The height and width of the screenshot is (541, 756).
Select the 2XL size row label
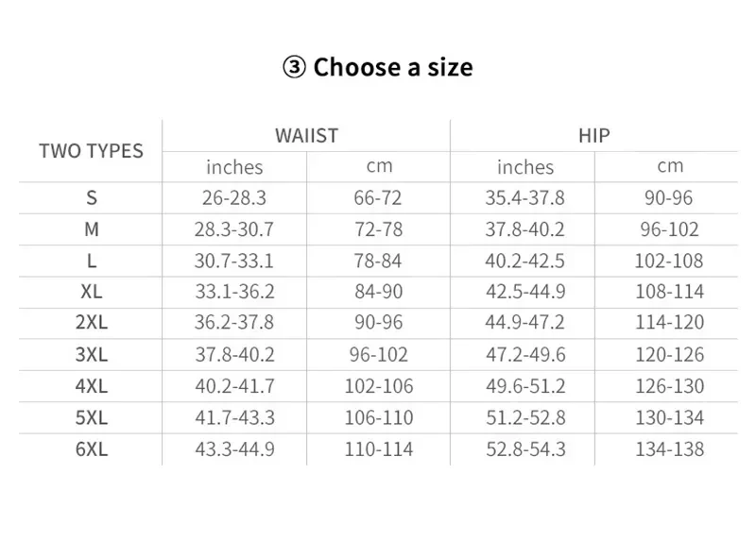92,322
